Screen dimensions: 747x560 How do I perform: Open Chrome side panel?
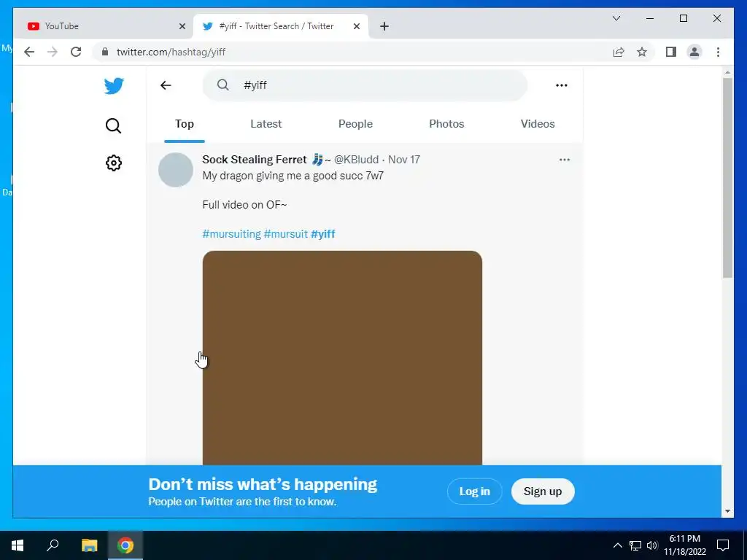pos(671,52)
